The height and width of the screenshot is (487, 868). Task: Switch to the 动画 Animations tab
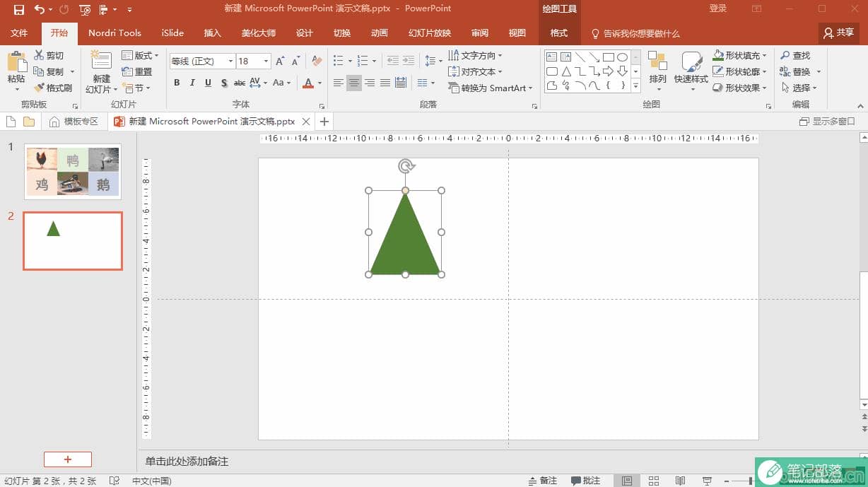380,33
